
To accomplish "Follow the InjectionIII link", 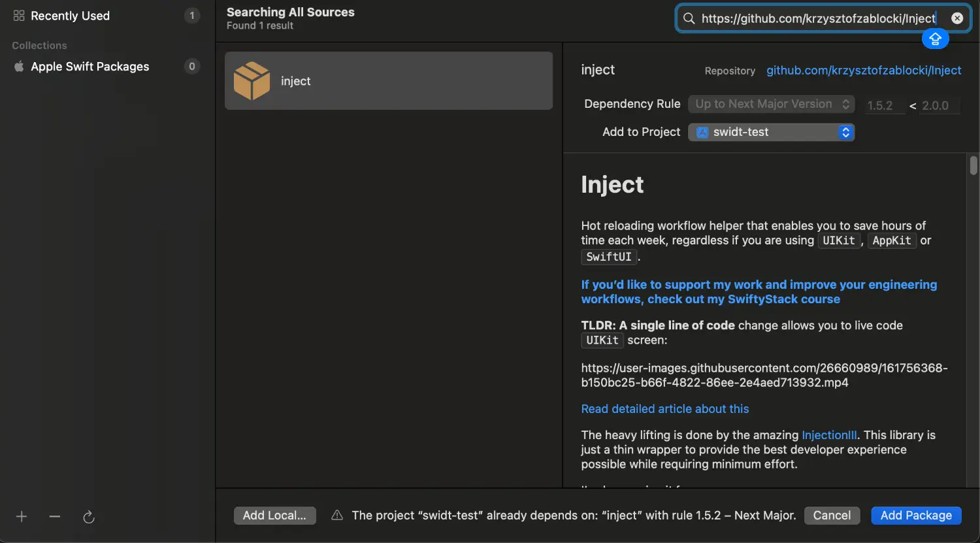I will [828, 435].
